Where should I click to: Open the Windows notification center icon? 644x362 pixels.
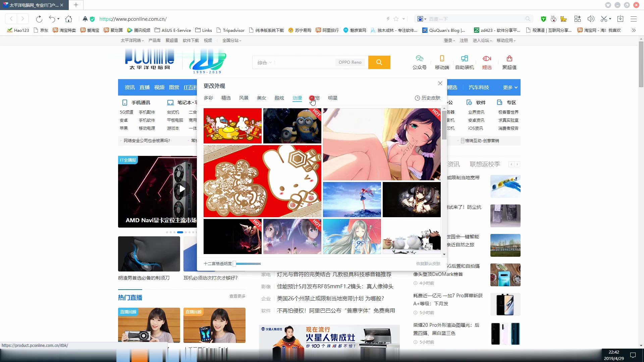click(x=633, y=355)
